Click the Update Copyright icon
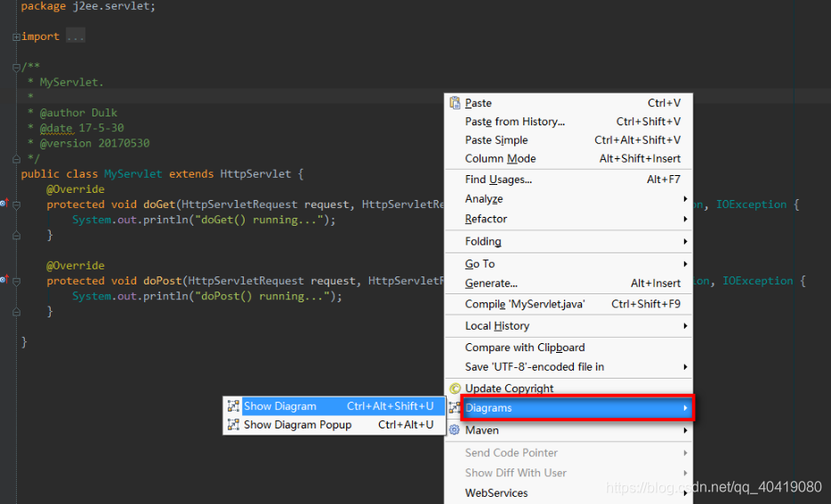The height and width of the screenshot is (504, 831). point(455,388)
